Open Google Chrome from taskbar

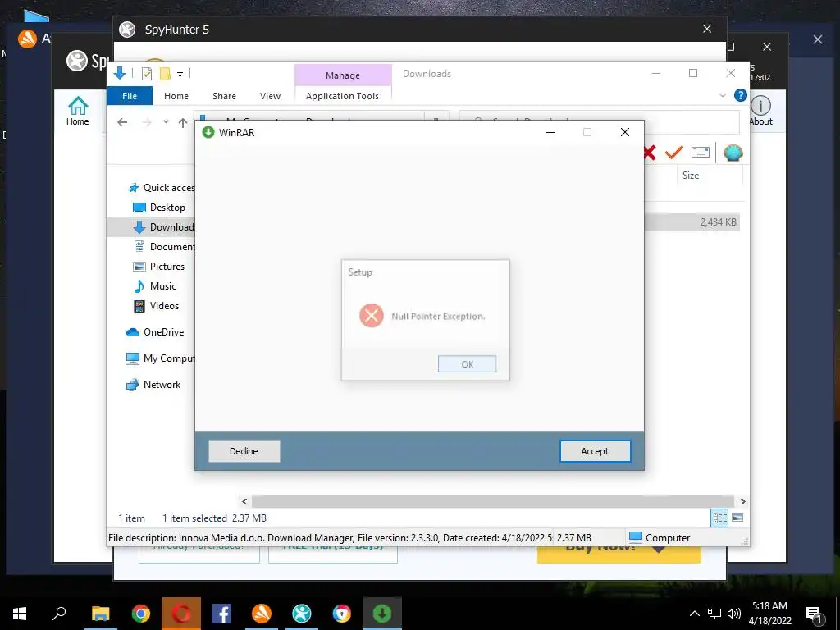click(x=141, y=614)
